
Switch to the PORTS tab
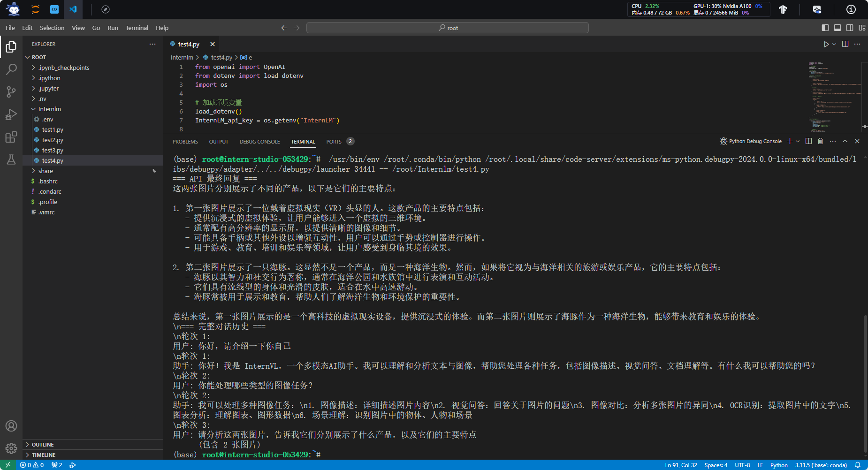pos(334,142)
